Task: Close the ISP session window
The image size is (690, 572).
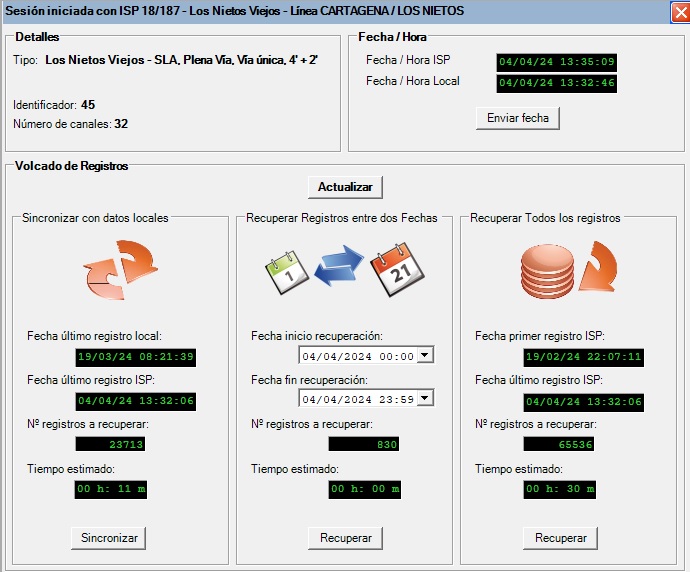Action: 677,11
